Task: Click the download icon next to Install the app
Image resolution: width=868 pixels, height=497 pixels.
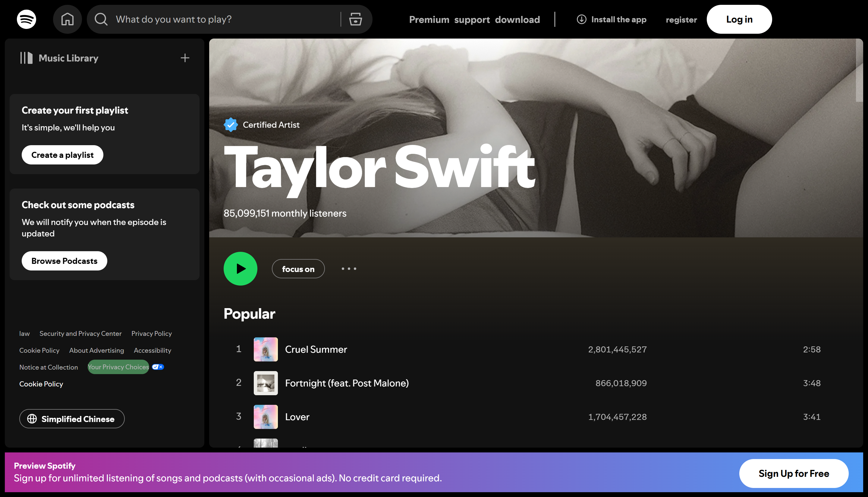Action: [581, 20]
